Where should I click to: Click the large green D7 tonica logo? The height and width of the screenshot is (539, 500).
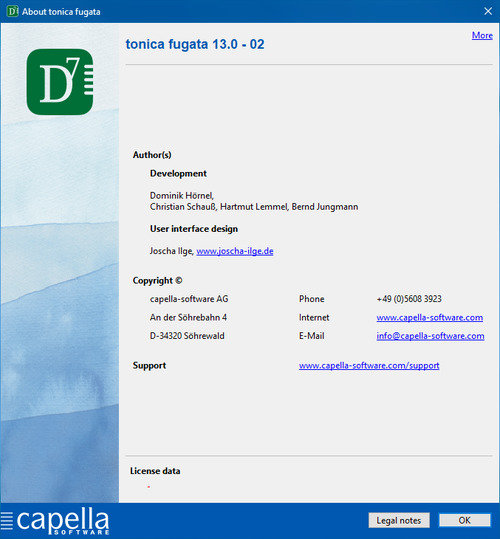60,82
